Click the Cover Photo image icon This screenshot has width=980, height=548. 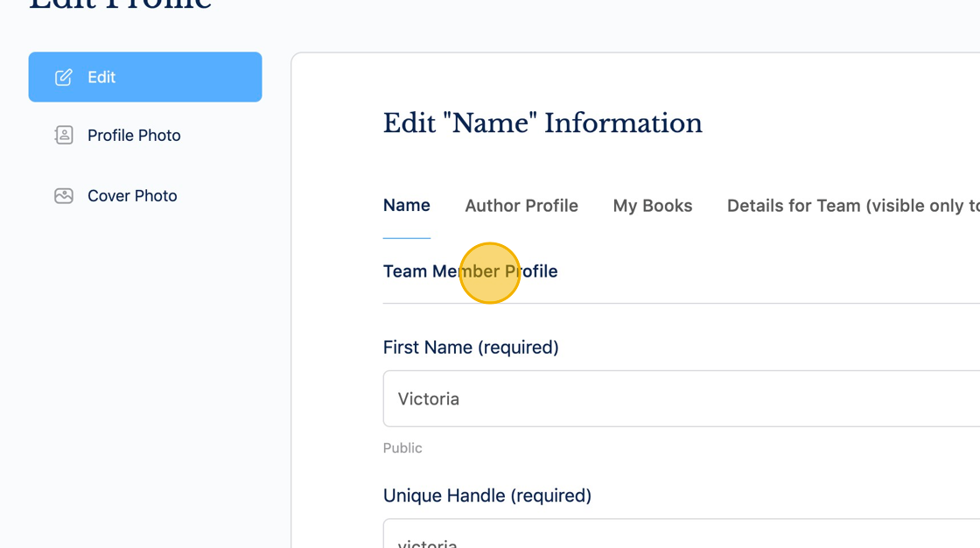[64, 195]
